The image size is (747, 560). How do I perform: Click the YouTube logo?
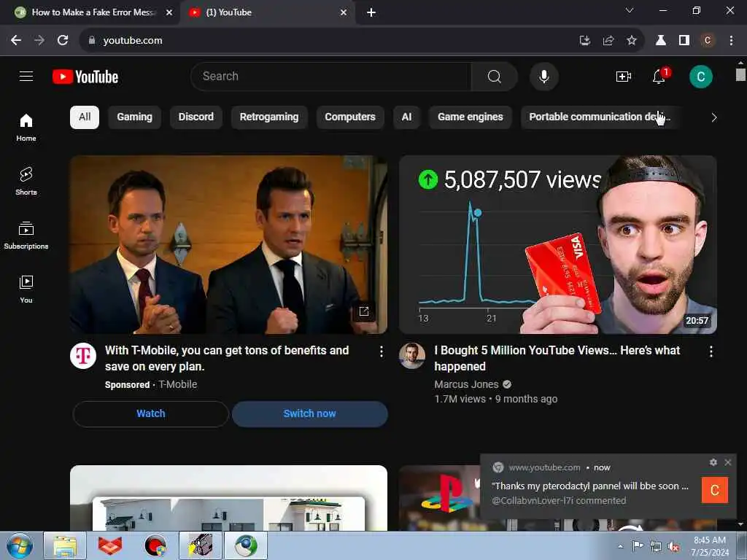(85, 77)
